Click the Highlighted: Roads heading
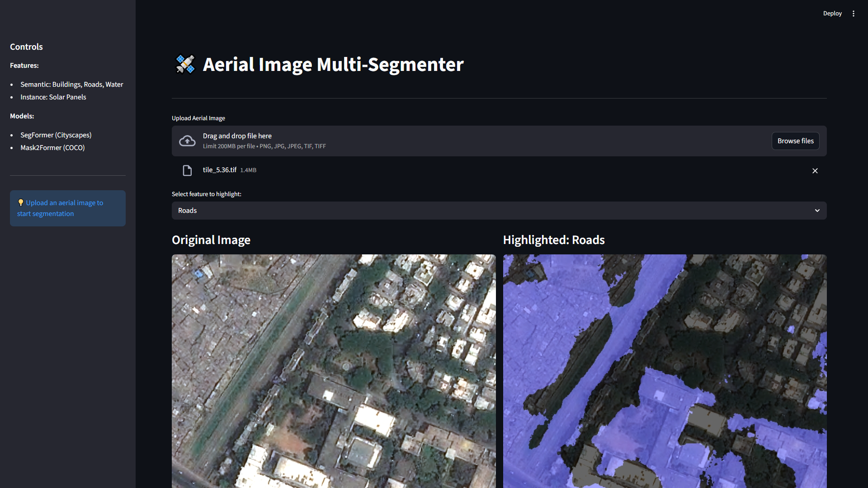This screenshot has width=868, height=488. [x=553, y=240]
